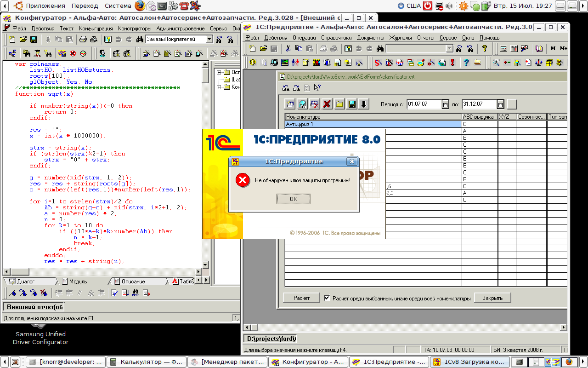Open Конструкторы menu in Конфигуратор

(x=135, y=29)
